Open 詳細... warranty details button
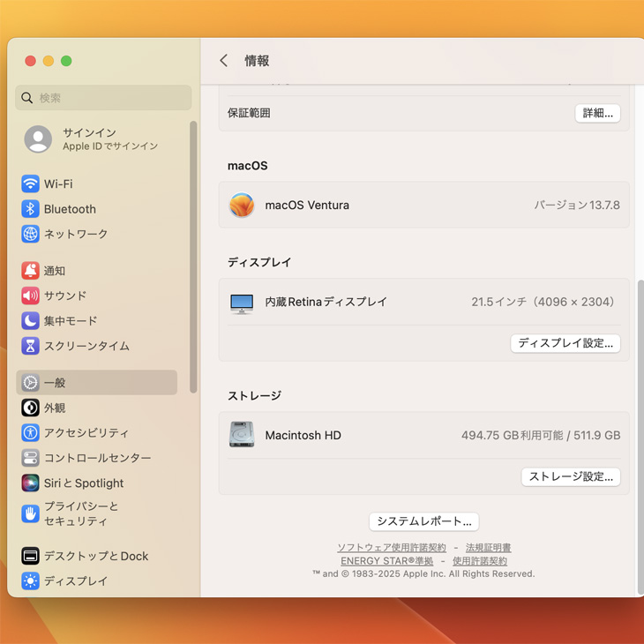644x644 pixels. click(x=597, y=113)
